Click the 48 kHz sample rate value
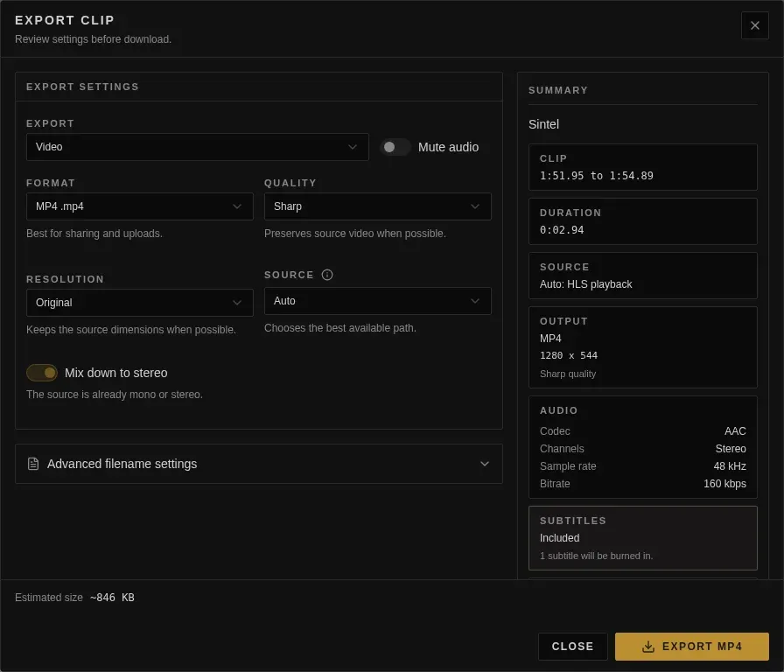Viewport: 784px width, 672px height. (x=730, y=466)
